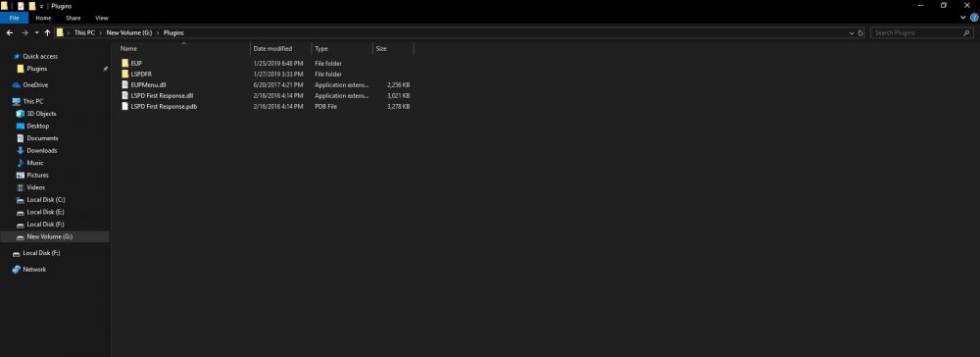
Task: Open Customize Quick Access Toolbar dropdown
Action: click(41, 6)
